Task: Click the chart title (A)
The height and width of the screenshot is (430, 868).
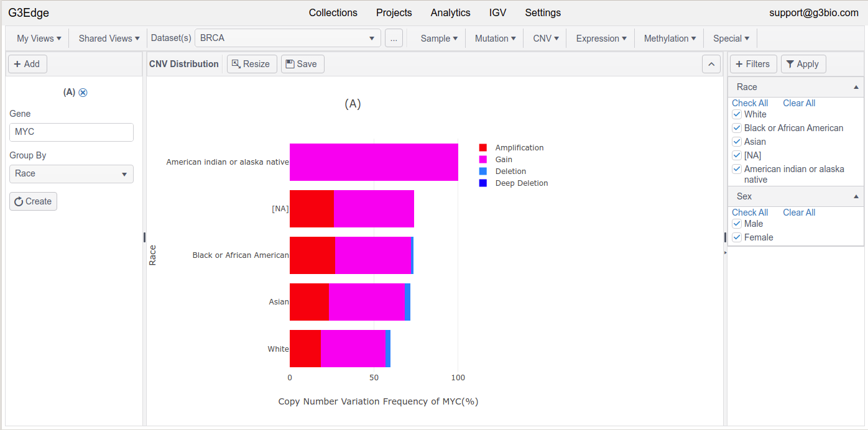Action: coord(353,104)
